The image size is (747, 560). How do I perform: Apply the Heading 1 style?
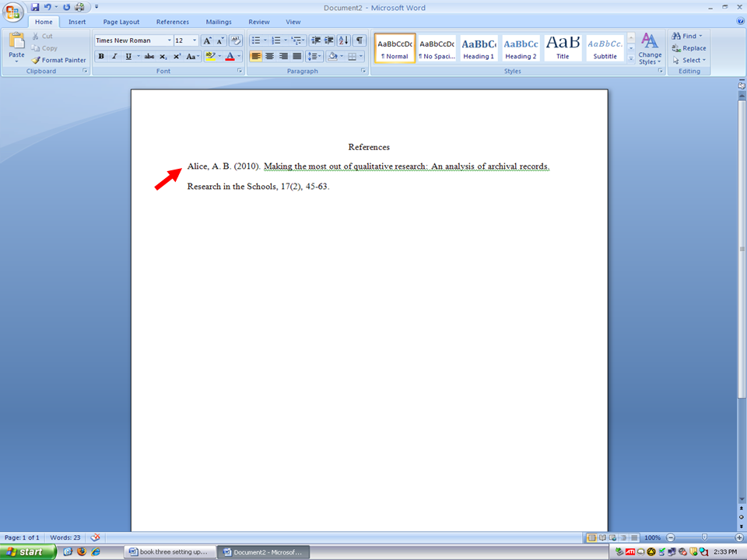[x=479, y=47]
